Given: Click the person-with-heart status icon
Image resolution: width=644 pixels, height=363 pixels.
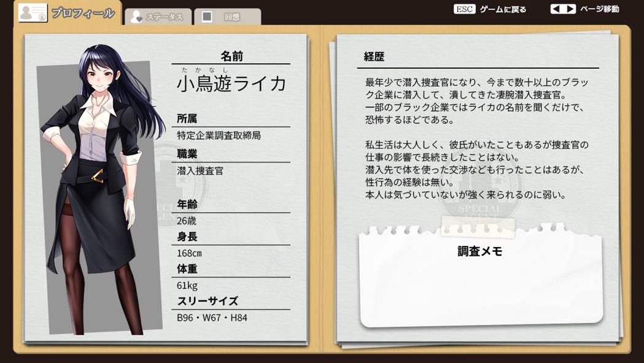Looking at the screenshot, I should (x=136, y=17).
